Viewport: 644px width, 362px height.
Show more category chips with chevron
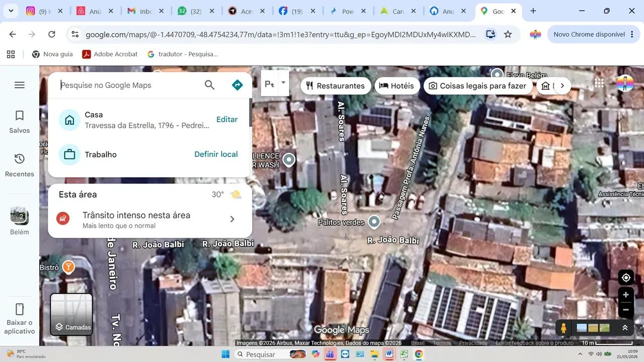tap(562, 85)
